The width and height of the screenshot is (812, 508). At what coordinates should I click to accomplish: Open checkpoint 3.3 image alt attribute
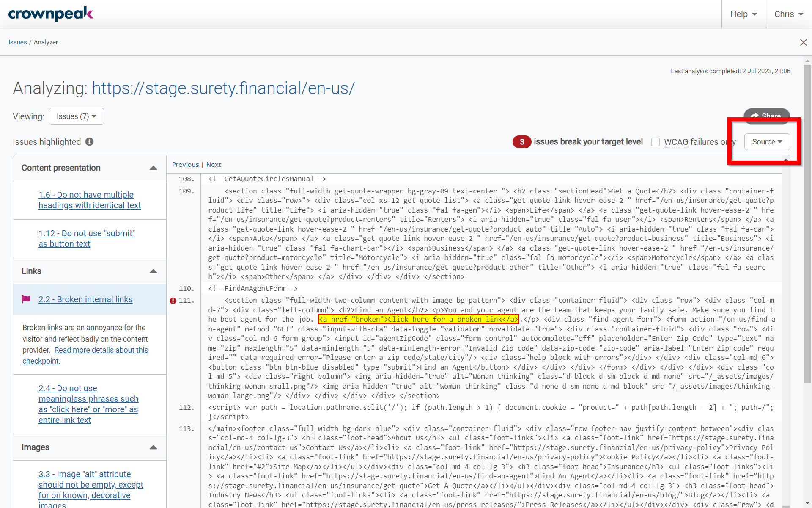pos(91,490)
